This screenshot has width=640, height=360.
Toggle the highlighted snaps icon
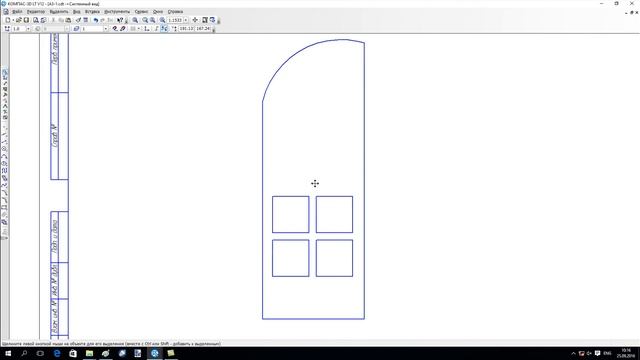click(164, 29)
